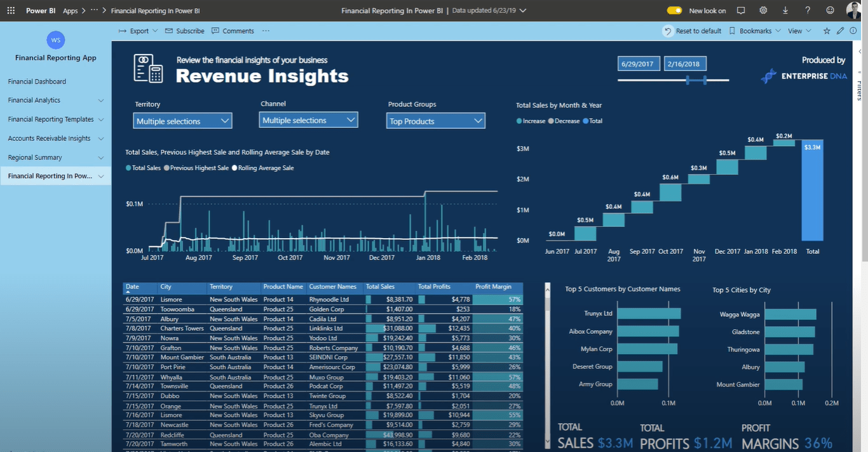Open the Product Groups dropdown

click(436, 121)
